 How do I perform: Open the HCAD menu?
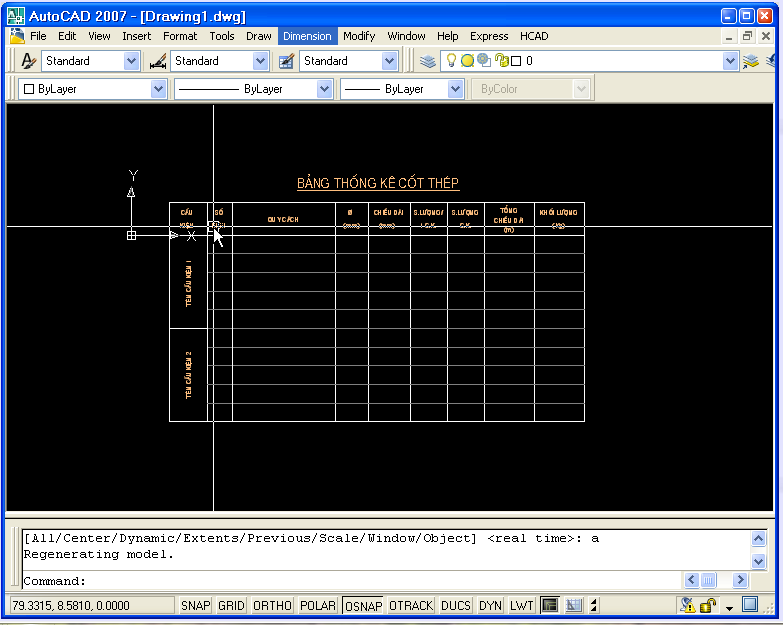click(534, 36)
